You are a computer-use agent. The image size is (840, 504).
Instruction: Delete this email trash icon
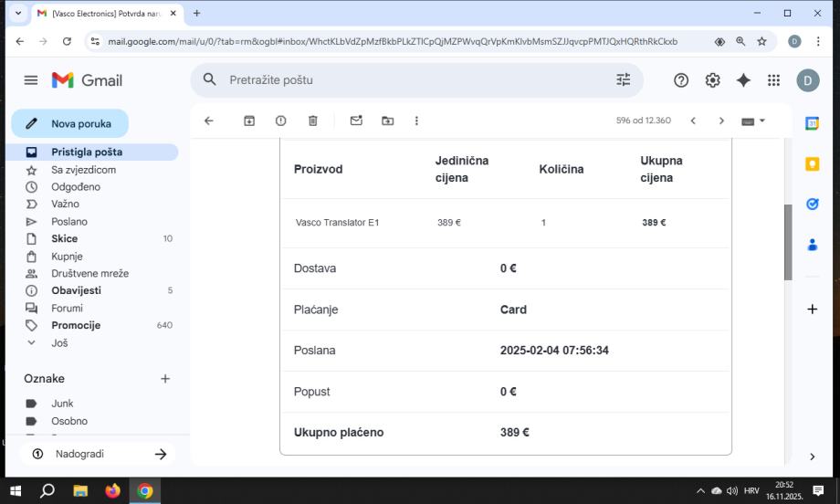coord(313,121)
